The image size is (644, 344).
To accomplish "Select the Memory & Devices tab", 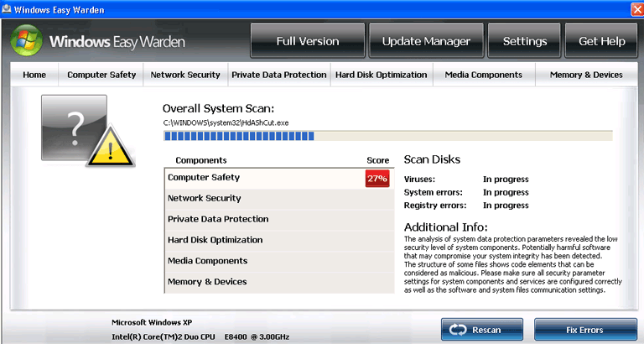I will (x=586, y=75).
